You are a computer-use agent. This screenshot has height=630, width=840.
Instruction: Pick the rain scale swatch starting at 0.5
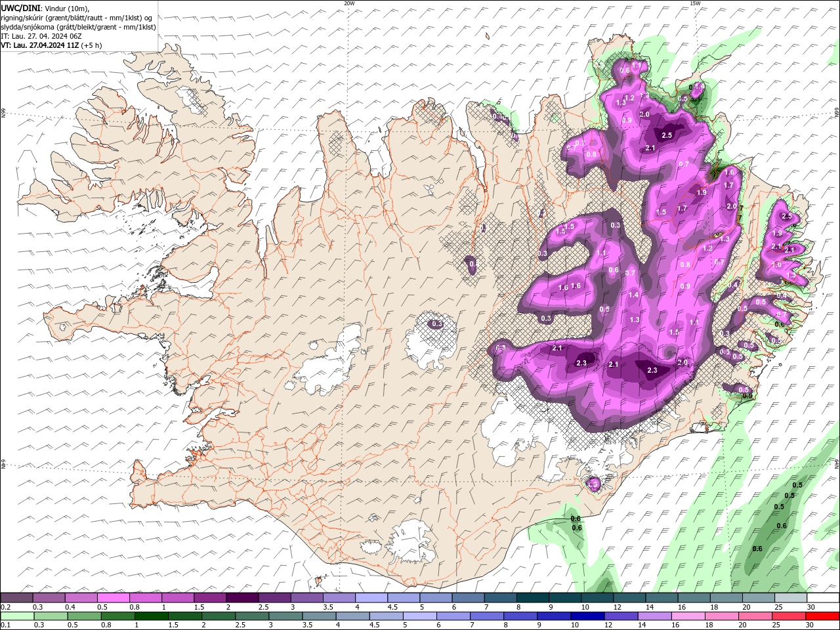(x=85, y=616)
